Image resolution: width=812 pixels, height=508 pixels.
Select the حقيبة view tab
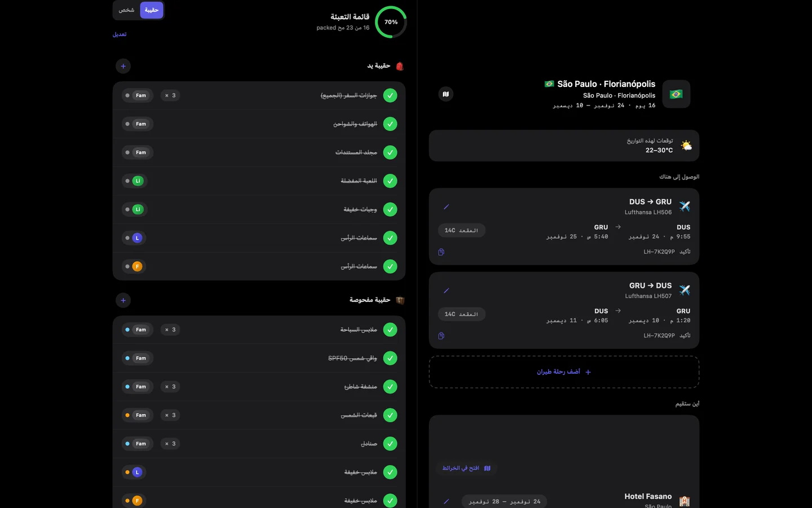click(x=151, y=10)
